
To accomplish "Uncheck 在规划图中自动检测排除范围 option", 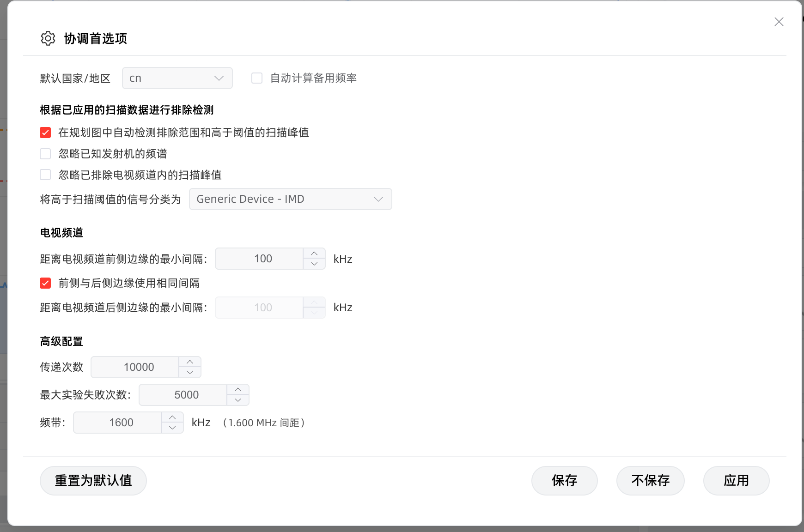I will point(45,133).
